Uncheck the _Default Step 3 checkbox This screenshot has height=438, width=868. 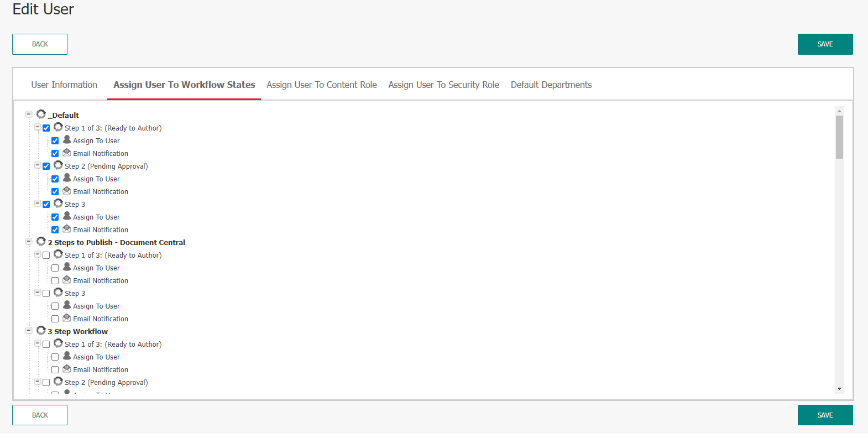(x=46, y=205)
